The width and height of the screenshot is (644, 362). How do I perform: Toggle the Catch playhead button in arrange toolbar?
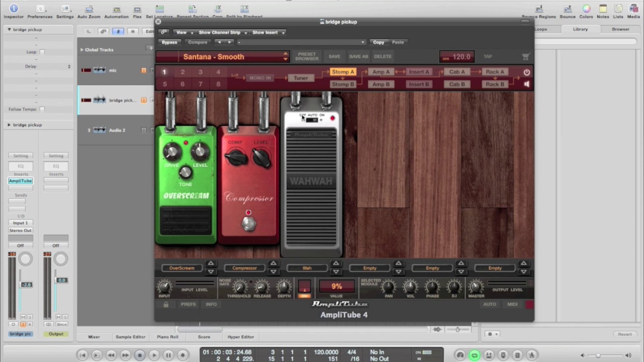click(118, 31)
